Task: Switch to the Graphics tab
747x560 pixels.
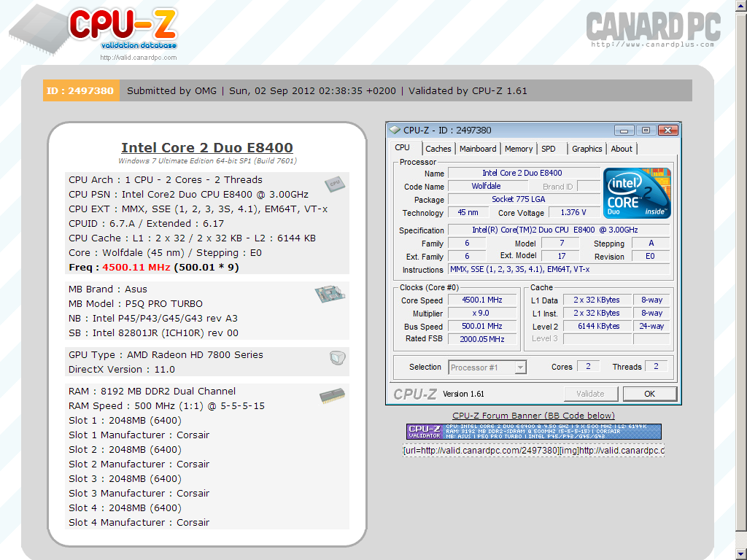Action: [587, 149]
